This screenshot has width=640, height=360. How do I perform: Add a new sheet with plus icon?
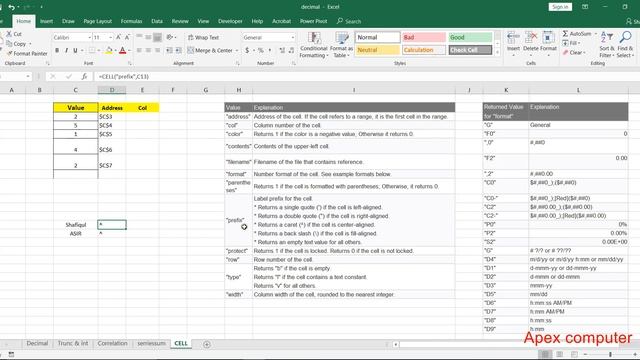coord(207,344)
